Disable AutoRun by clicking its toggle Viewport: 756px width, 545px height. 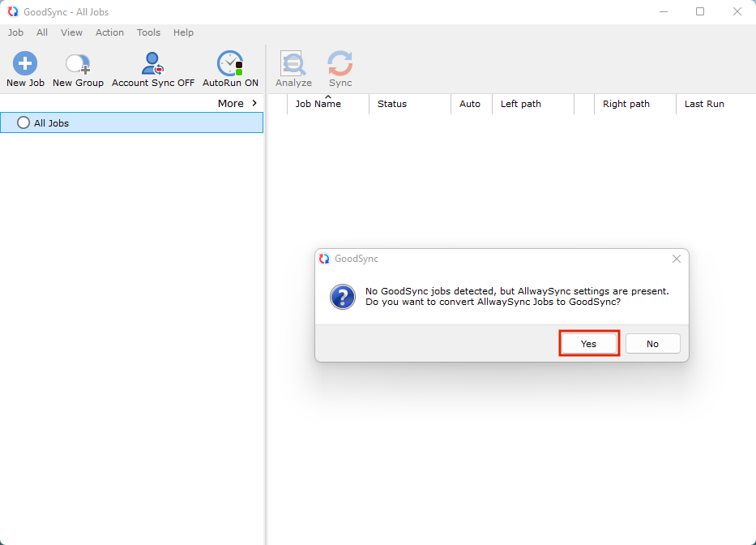229,69
